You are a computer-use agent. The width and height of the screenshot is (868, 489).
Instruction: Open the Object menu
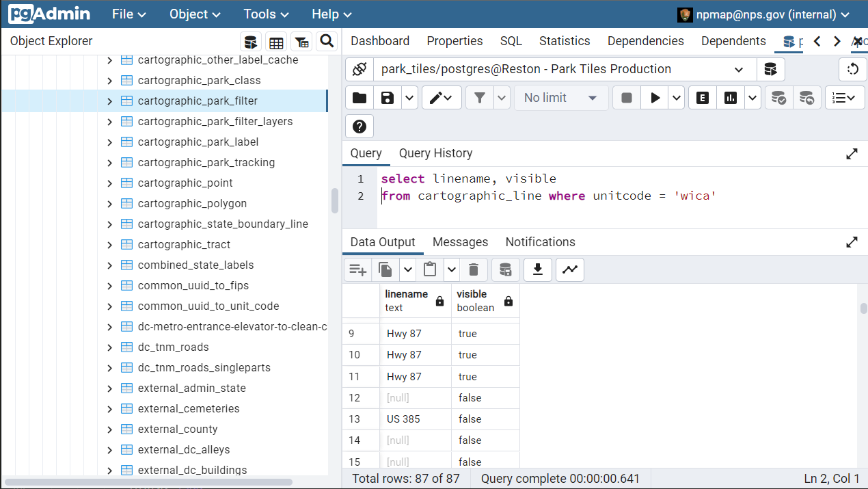point(195,14)
